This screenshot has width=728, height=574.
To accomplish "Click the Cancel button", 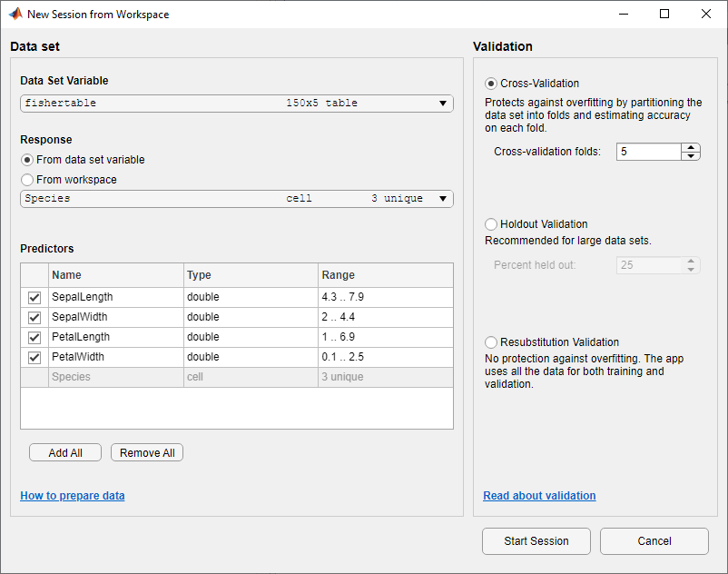I will point(654,540).
